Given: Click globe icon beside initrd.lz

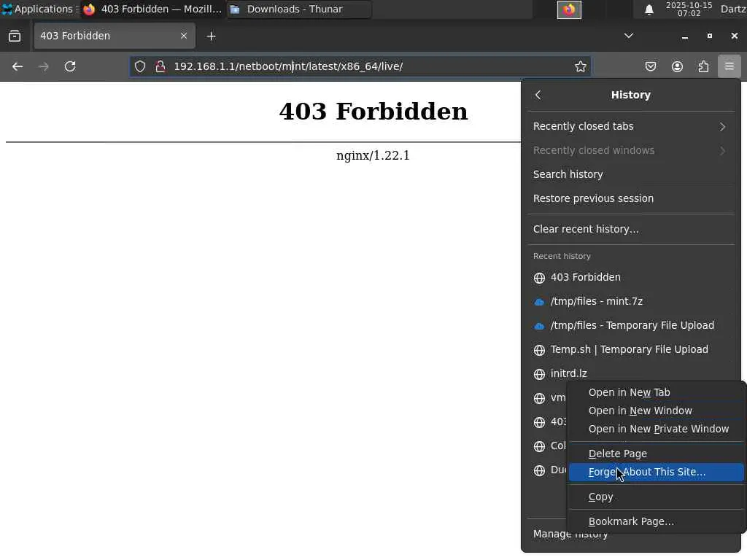Looking at the screenshot, I should pyautogui.click(x=539, y=374).
